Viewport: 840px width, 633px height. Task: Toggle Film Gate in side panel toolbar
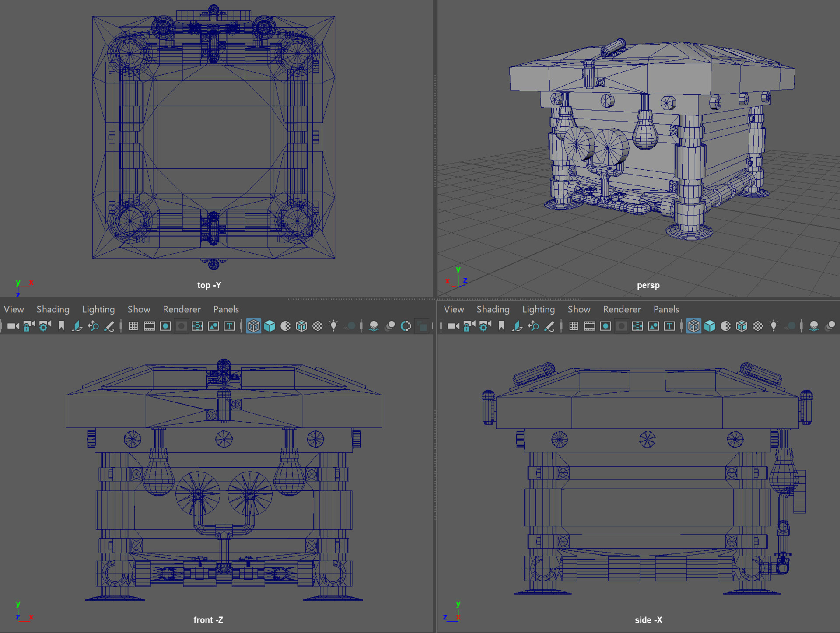[589, 326]
